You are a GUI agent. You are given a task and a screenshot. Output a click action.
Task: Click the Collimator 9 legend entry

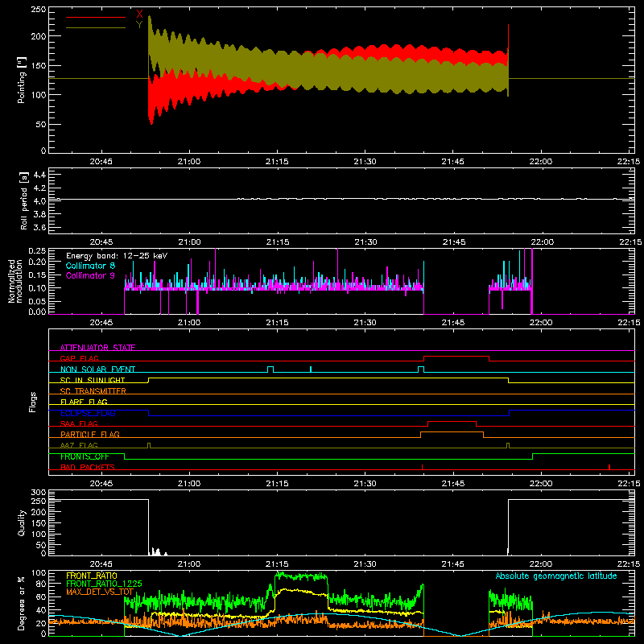click(90, 275)
